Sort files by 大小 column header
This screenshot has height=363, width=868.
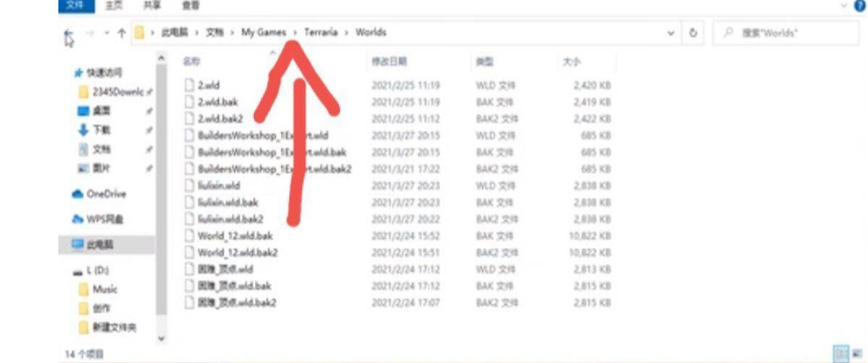[x=571, y=61]
